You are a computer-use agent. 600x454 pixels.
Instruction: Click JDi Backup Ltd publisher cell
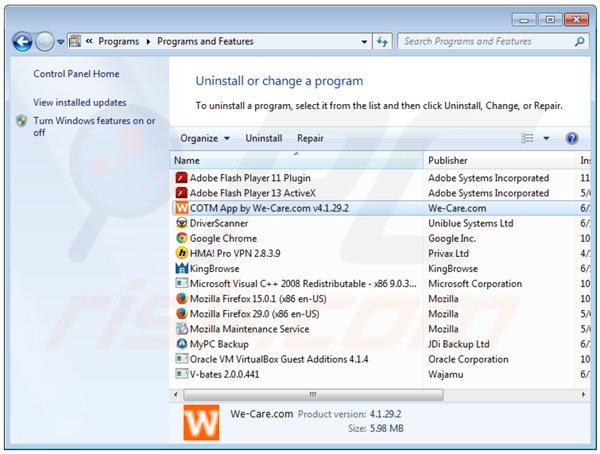tap(459, 344)
